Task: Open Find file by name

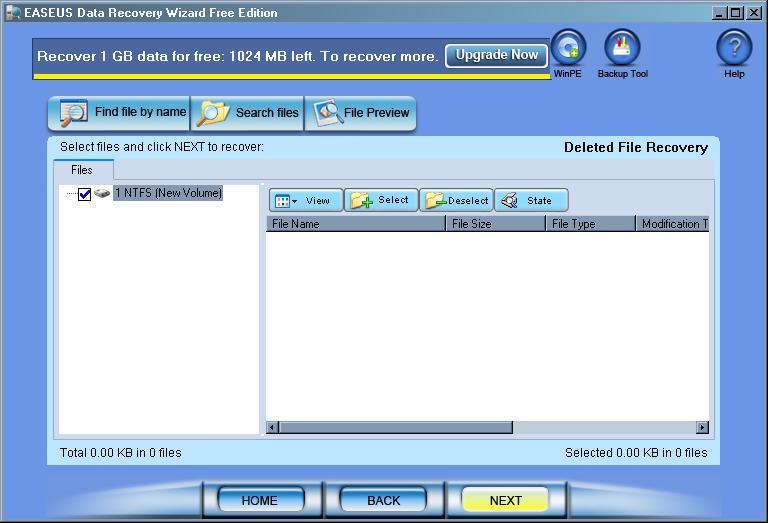Action: pyautogui.click(x=119, y=113)
